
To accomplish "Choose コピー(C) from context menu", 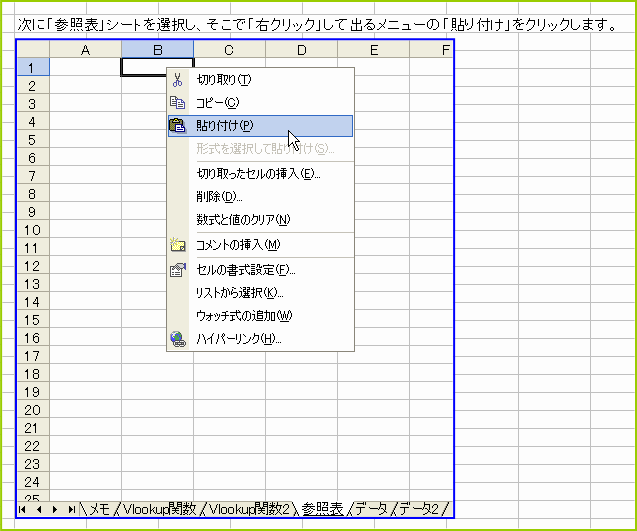I will 260,102.
